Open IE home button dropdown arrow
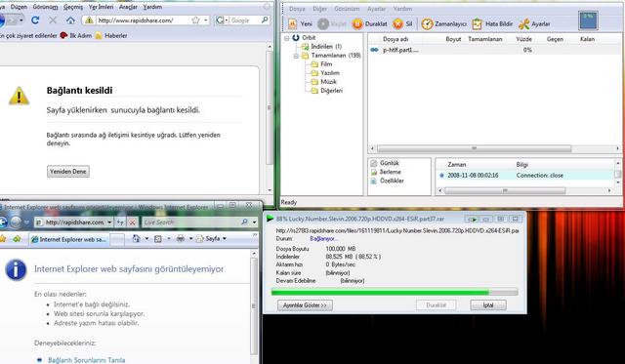Image resolution: width=625 pixels, height=364 pixels. (x=146, y=238)
